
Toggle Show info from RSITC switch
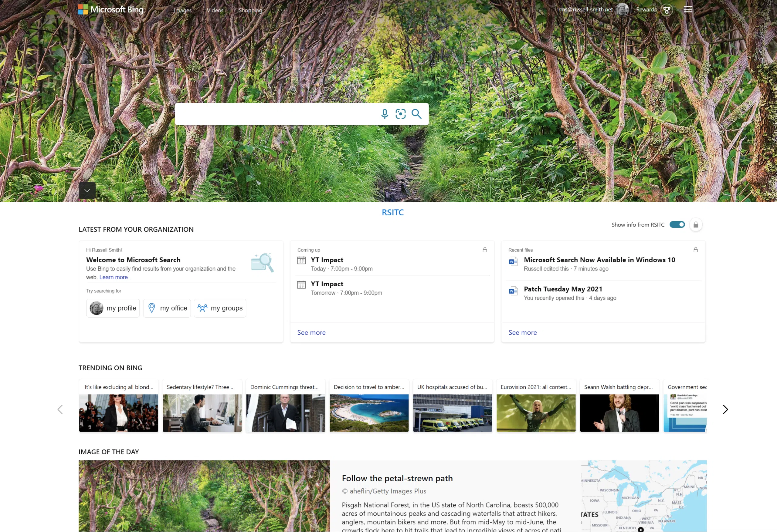click(677, 224)
